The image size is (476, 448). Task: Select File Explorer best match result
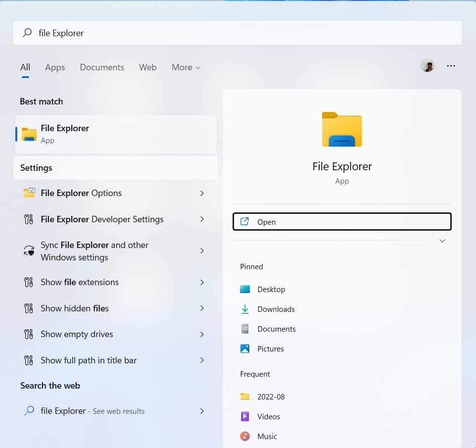(x=115, y=134)
